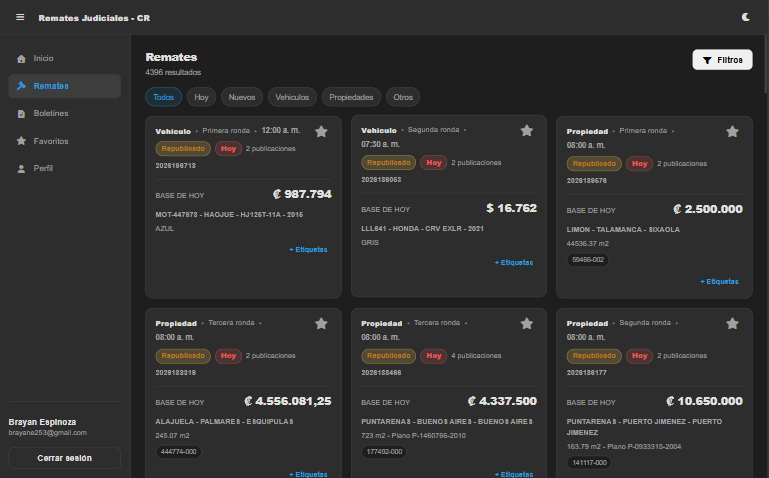The width and height of the screenshot is (769, 478).
Task: Star the Haojue motorcycle auction as favorite
Action: [x=321, y=131]
